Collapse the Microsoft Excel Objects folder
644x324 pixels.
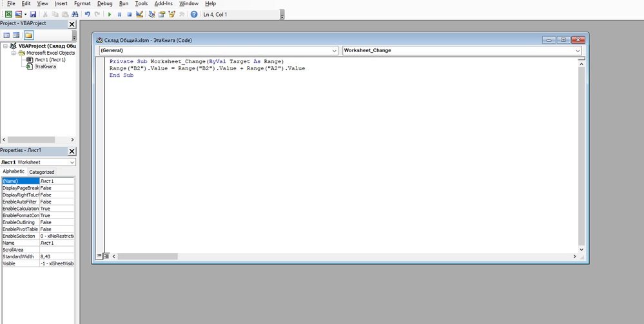coord(13,53)
